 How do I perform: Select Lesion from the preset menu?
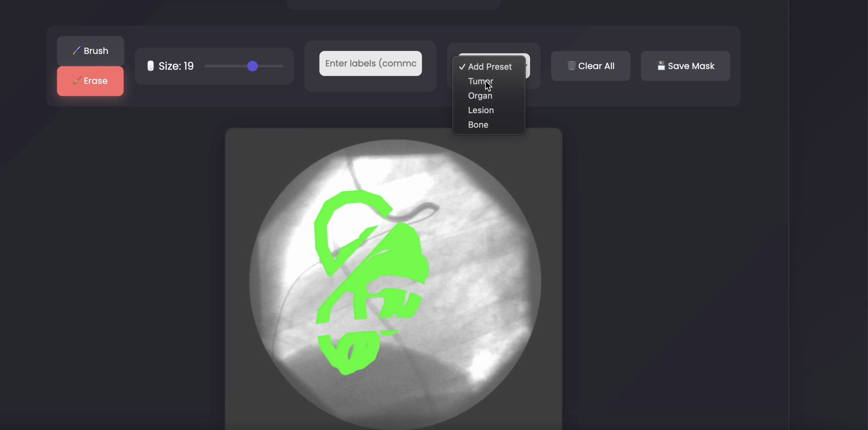(x=481, y=110)
